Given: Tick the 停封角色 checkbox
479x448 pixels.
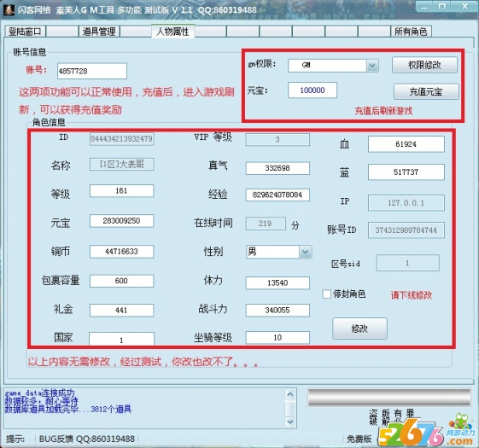Looking at the screenshot, I should 326,294.
